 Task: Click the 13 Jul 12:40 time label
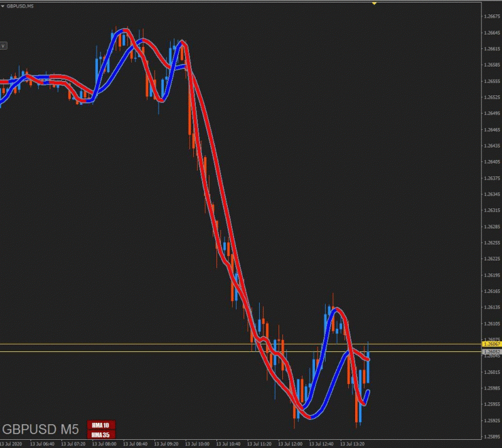tap(321, 444)
